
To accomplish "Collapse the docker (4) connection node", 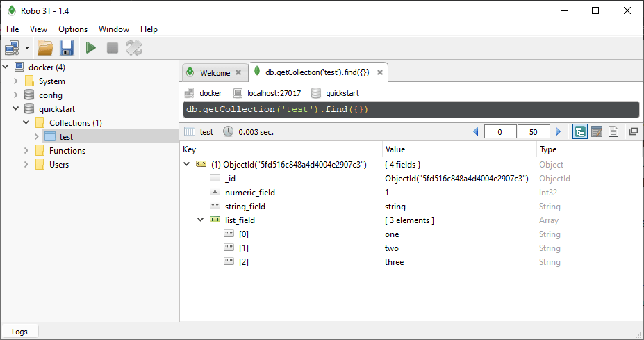I will tap(6, 67).
